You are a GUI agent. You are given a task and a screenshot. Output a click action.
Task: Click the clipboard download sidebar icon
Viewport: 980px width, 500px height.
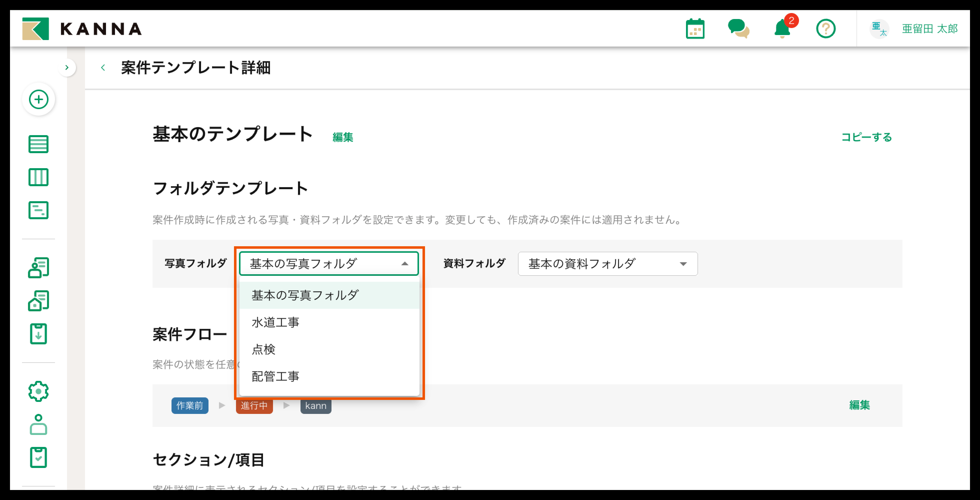38,334
